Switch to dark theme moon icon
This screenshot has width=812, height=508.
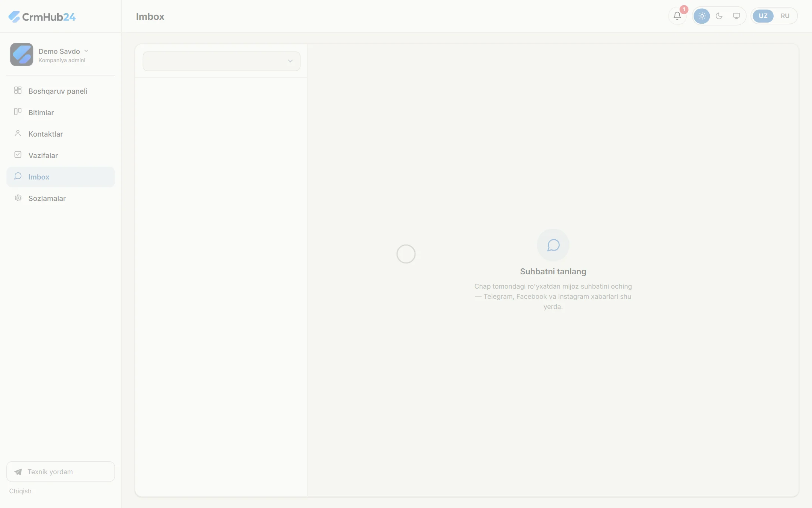pyautogui.click(x=719, y=16)
